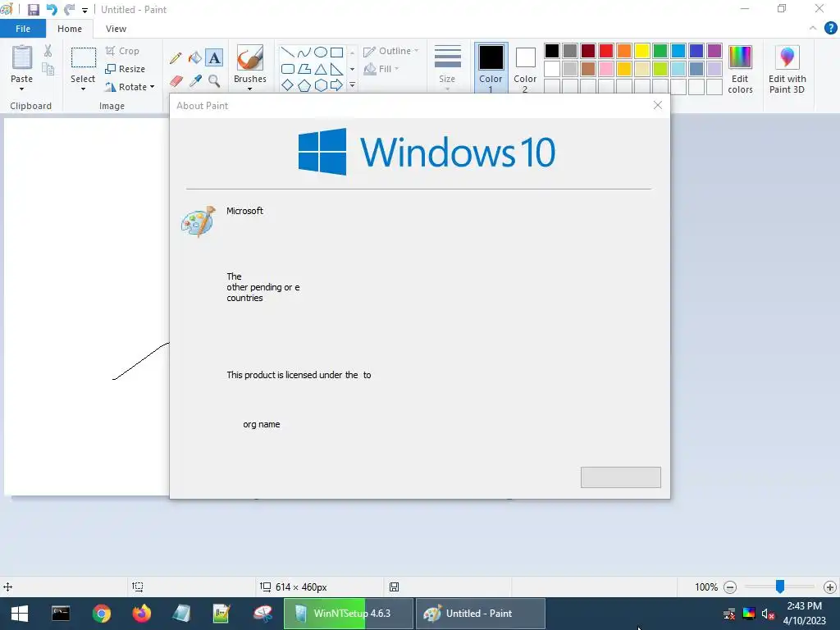Pick the purple color swatch
The image size is (840, 630).
click(714, 51)
